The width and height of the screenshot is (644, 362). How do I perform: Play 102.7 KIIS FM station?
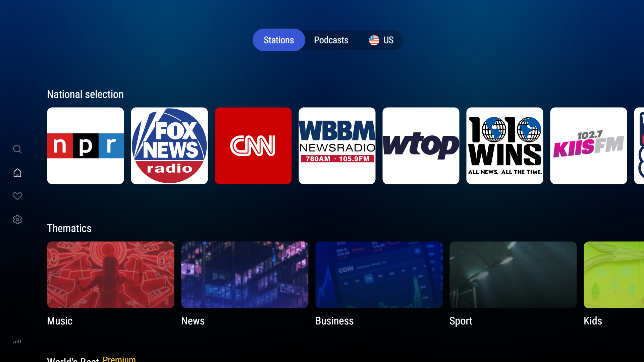589,146
